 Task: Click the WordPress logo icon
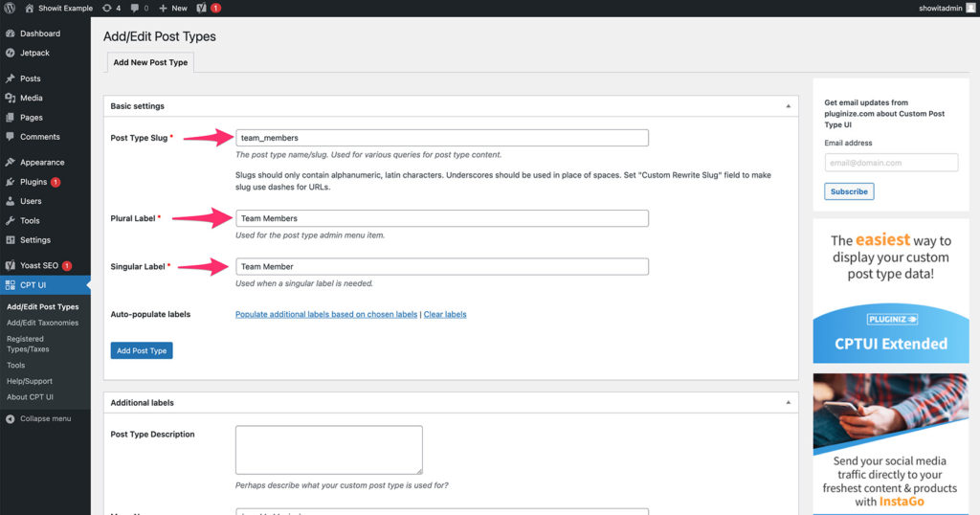(10, 8)
